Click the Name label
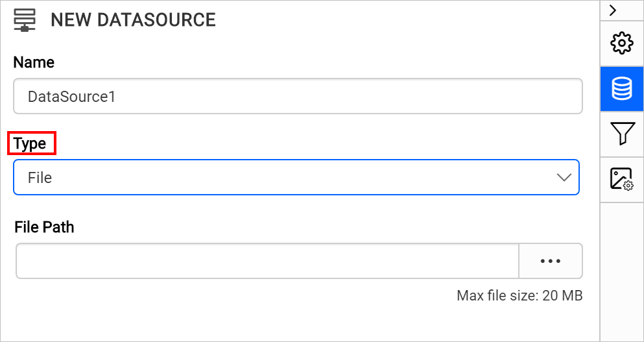Screen dimensions: 644x342 click(x=34, y=62)
